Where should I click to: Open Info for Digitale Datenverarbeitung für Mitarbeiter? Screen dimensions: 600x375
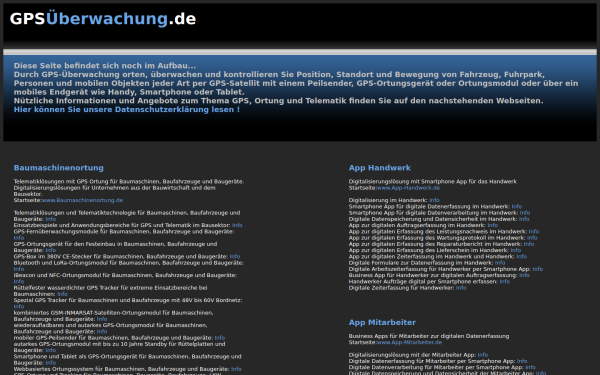point(530,367)
